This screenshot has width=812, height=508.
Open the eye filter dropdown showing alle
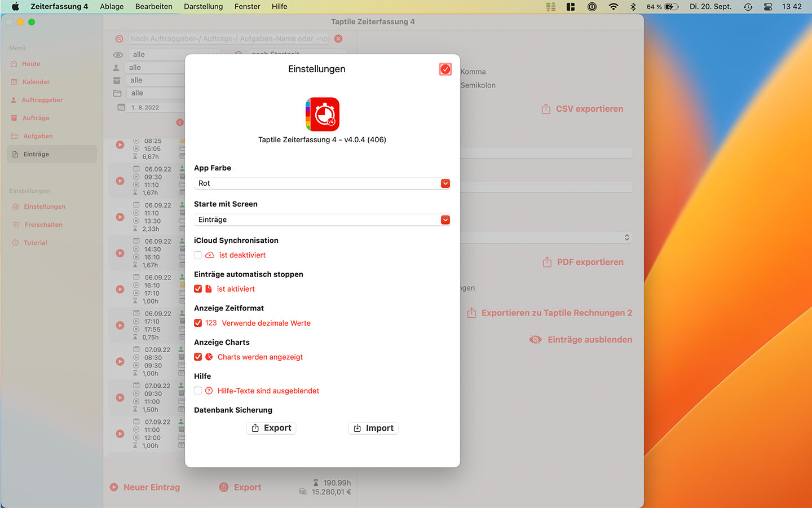[x=174, y=55]
